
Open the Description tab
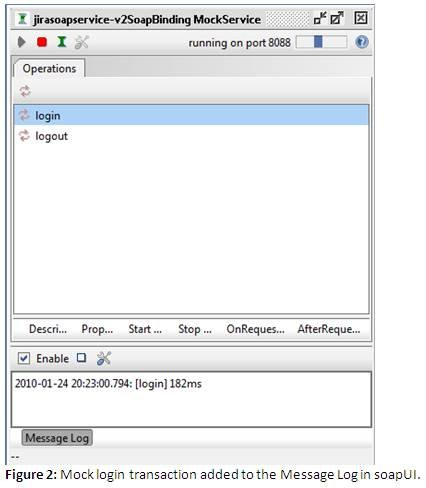click(48, 329)
